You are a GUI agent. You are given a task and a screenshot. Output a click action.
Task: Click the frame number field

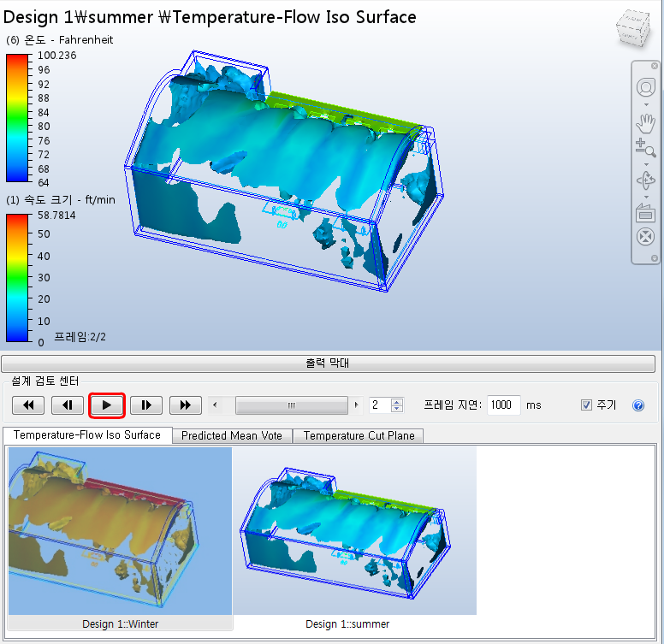(380, 405)
